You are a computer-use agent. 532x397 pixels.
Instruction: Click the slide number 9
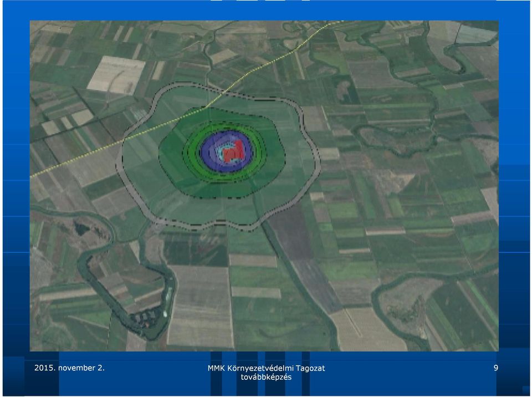pos(496,368)
